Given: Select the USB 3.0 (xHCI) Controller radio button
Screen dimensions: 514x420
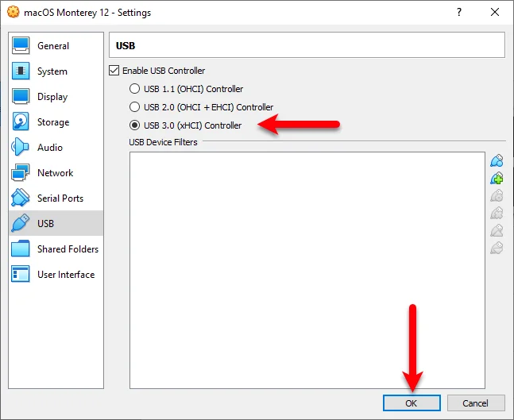Looking at the screenshot, I should pos(134,125).
